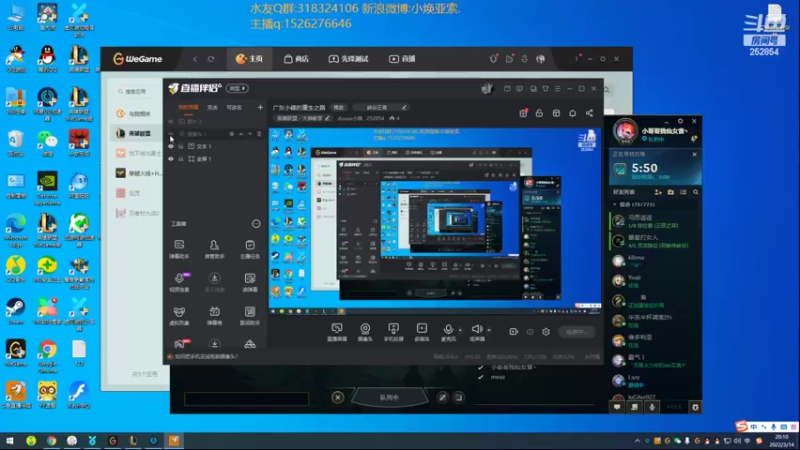Switch to the third scene tab
Screen dimensions: 800x450
coord(234,107)
